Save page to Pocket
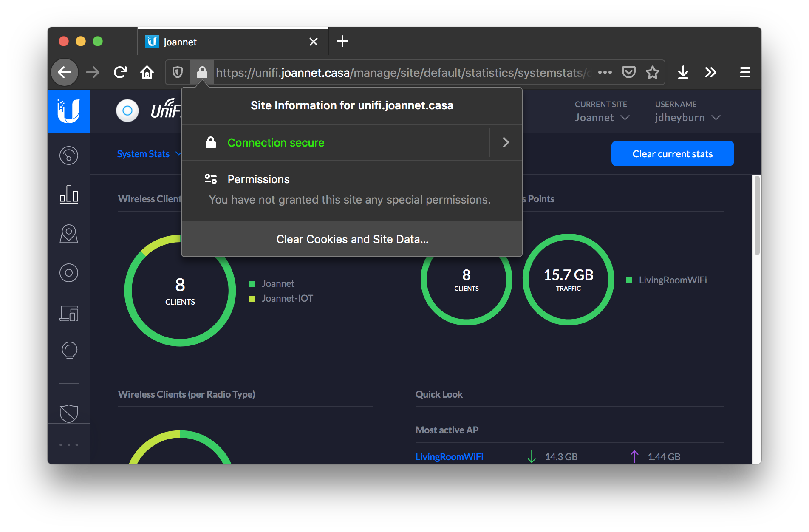The width and height of the screenshot is (809, 532). coord(629,72)
